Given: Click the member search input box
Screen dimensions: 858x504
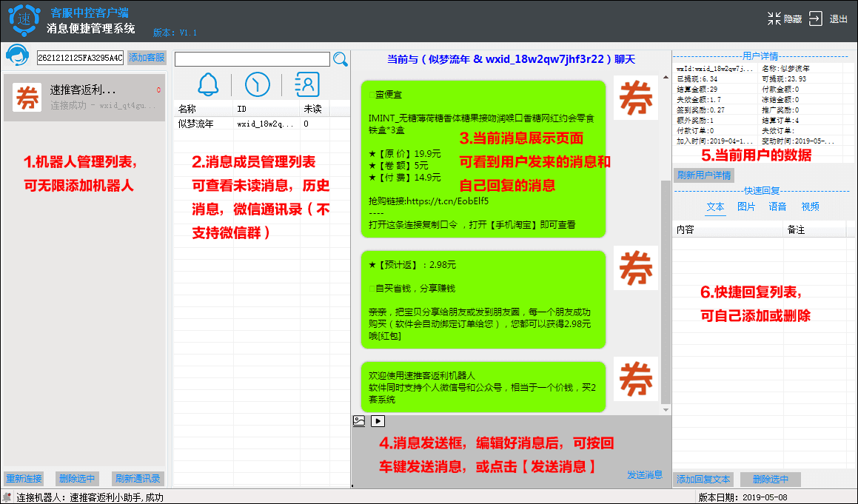Looking at the screenshot, I should click(x=252, y=58).
